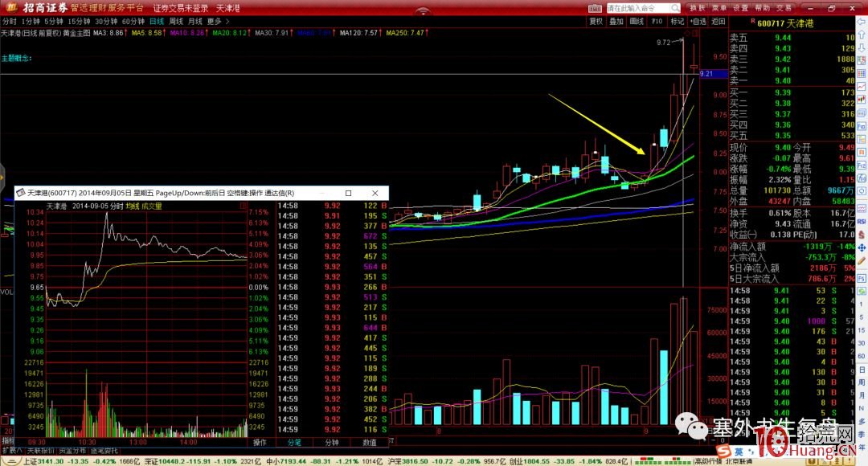The image size is (868, 466).
Task: Open the 关联报价 bottom tab
Action: tap(40, 451)
